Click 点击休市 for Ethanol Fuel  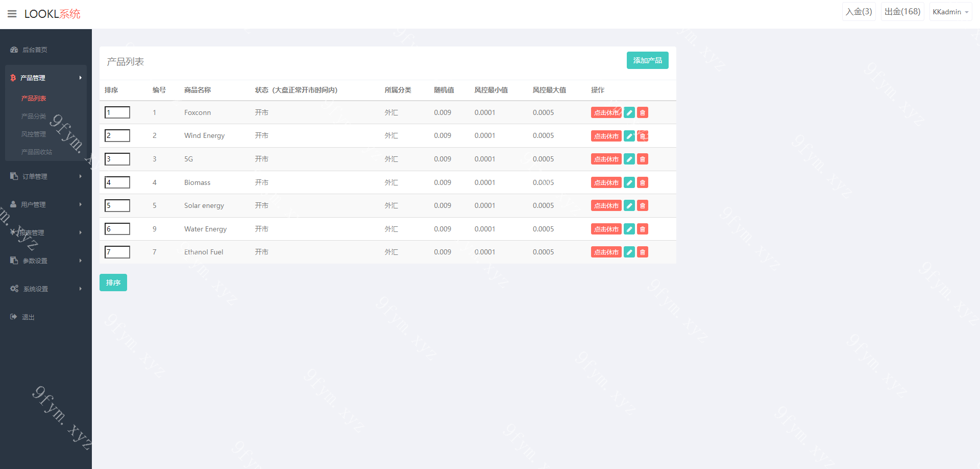pyautogui.click(x=606, y=252)
